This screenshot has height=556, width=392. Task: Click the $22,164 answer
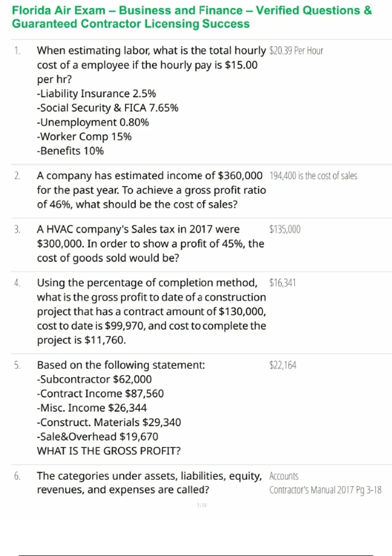283,365
